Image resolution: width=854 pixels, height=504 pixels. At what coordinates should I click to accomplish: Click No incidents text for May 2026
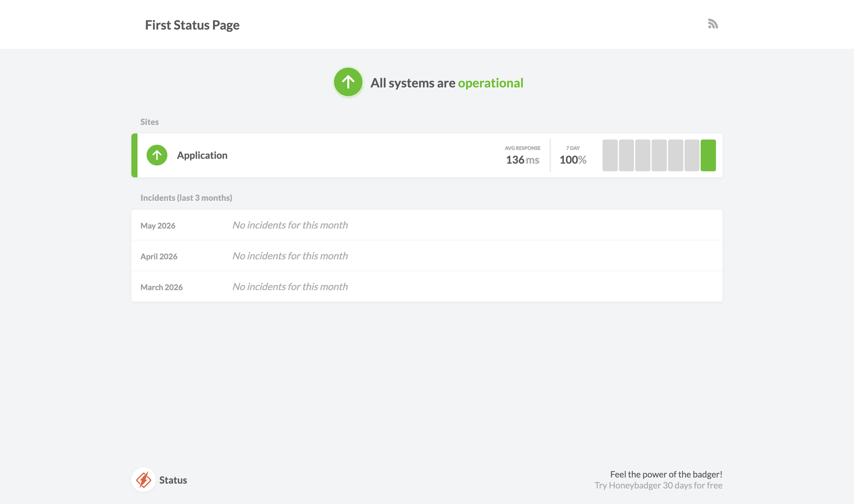290,225
